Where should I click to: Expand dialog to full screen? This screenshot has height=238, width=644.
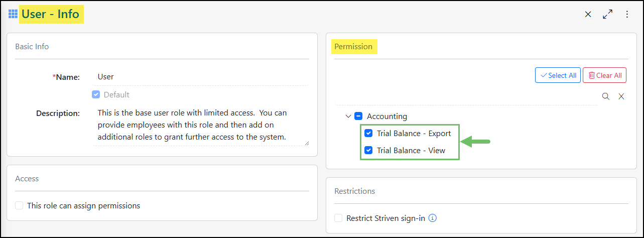tap(607, 15)
